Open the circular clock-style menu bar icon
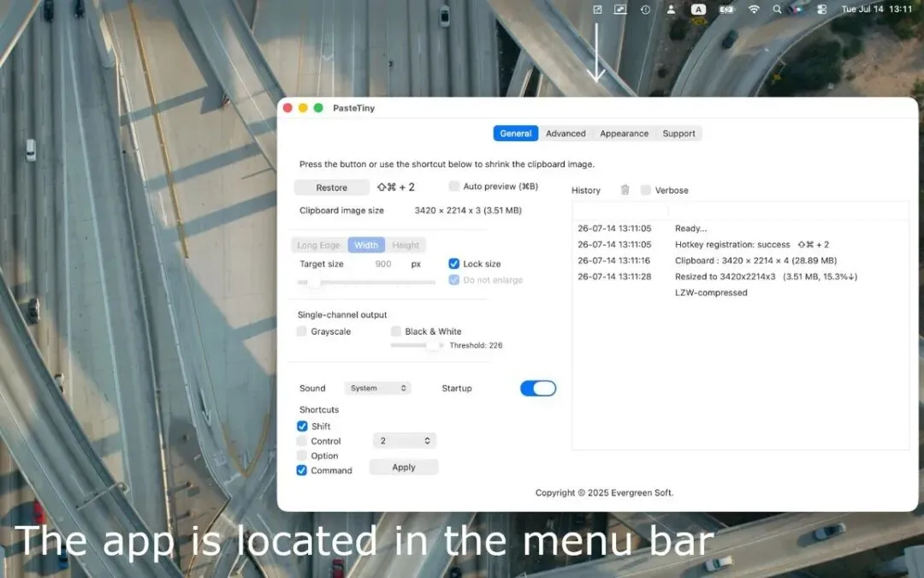Viewport: 924px width, 578px height. (646, 9)
